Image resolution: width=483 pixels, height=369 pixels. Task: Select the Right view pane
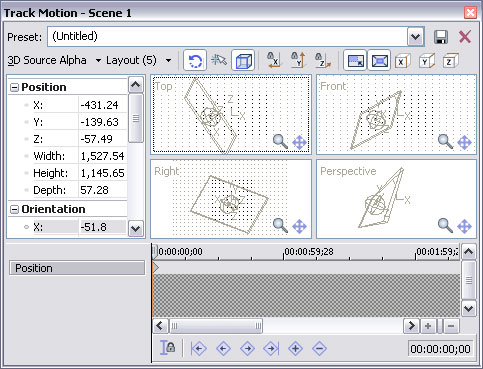click(231, 199)
